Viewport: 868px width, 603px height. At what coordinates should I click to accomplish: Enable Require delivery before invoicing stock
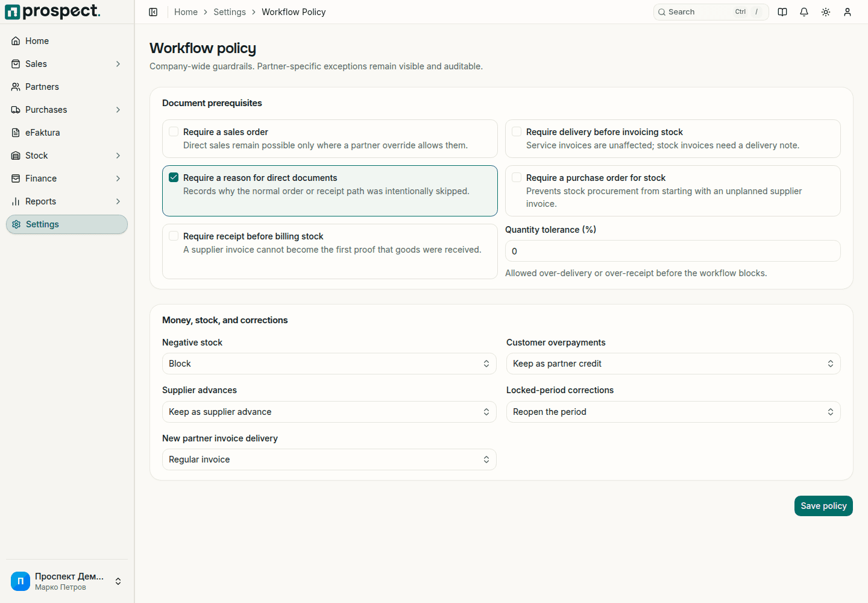(x=517, y=131)
